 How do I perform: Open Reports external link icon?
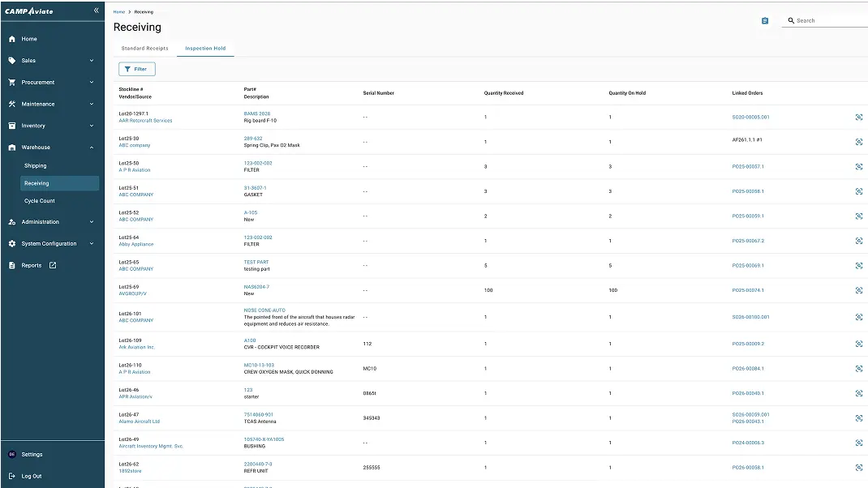click(x=53, y=266)
